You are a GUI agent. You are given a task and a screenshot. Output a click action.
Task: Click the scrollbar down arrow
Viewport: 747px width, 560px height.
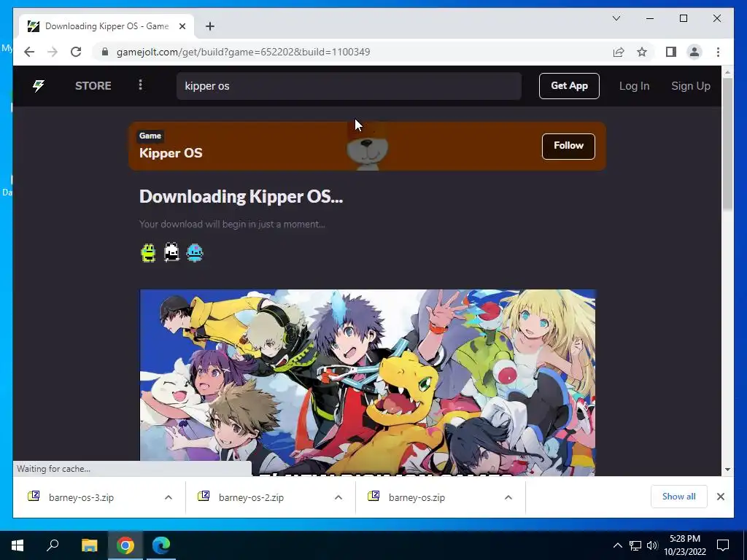pyautogui.click(x=727, y=470)
